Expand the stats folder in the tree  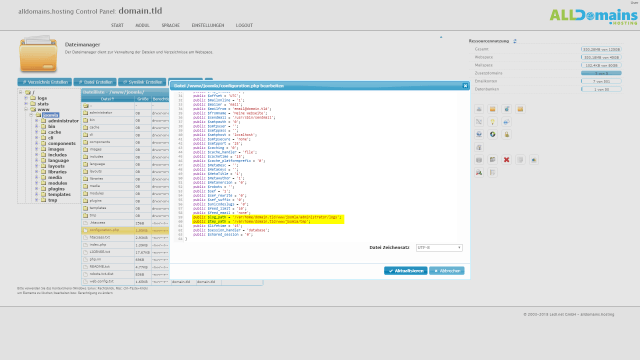pos(26,104)
